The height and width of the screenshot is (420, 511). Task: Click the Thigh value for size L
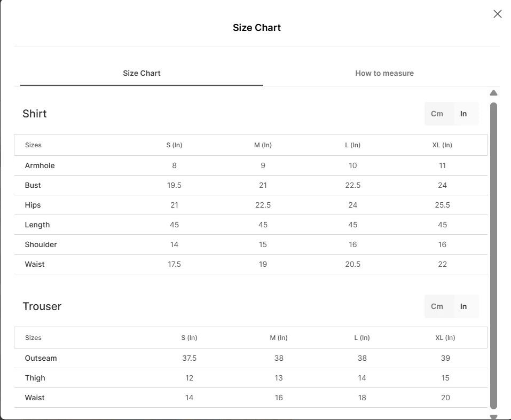362,378
